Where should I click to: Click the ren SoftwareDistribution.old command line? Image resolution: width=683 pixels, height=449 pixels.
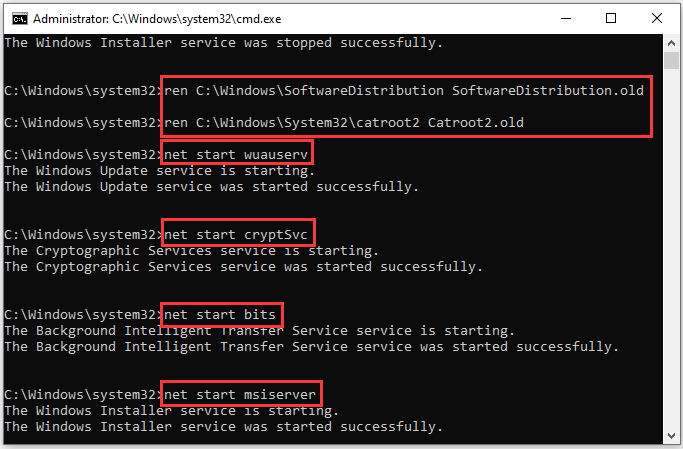tap(406, 91)
